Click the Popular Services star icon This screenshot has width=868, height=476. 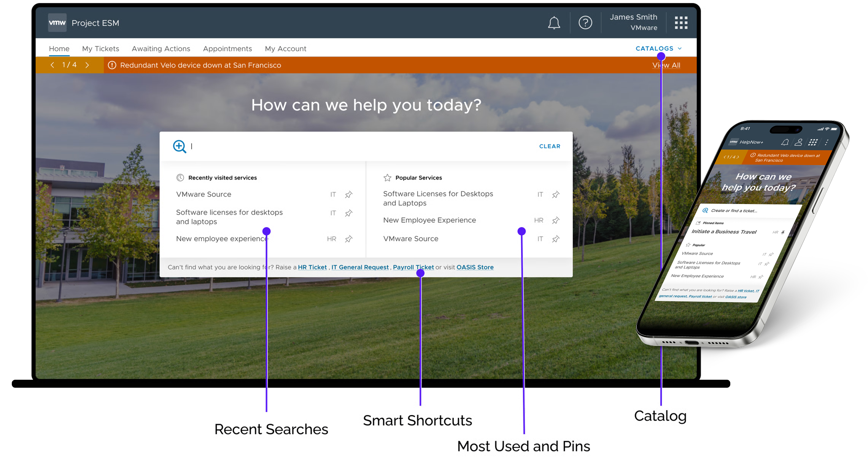(x=387, y=177)
